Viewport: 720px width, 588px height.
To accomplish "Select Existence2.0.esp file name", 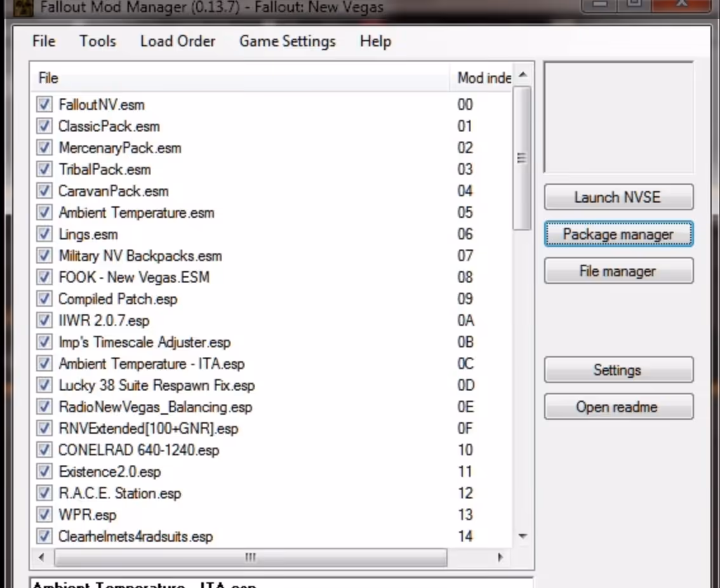I will click(x=110, y=472).
